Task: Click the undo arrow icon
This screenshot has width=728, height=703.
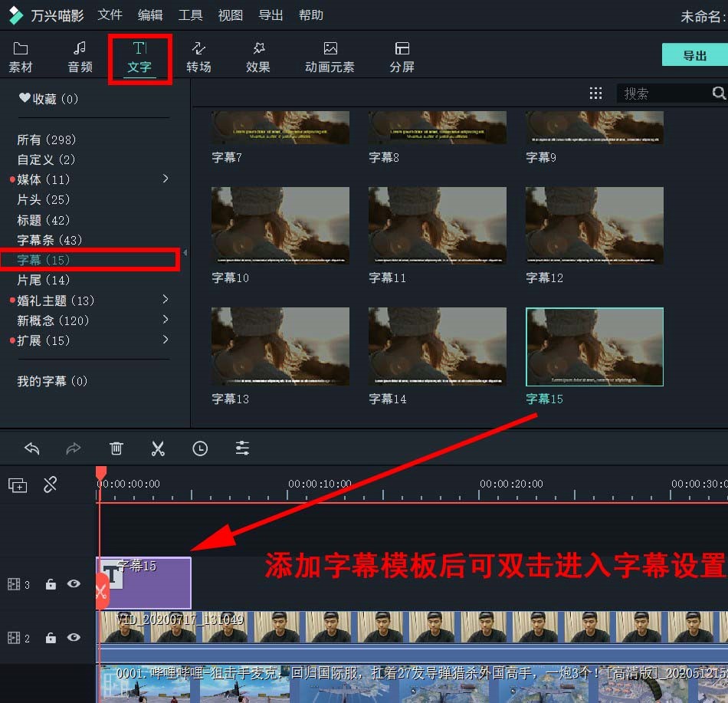Action: (x=32, y=448)
